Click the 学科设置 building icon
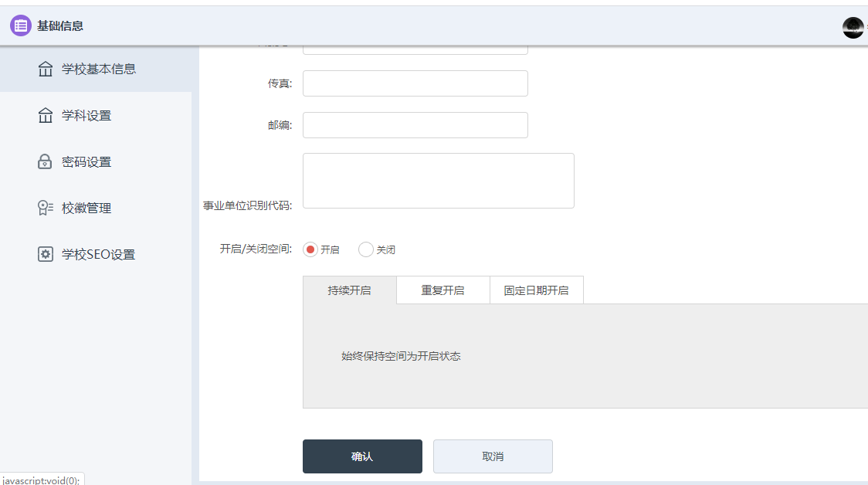868x485 pixels. [46, 115]
